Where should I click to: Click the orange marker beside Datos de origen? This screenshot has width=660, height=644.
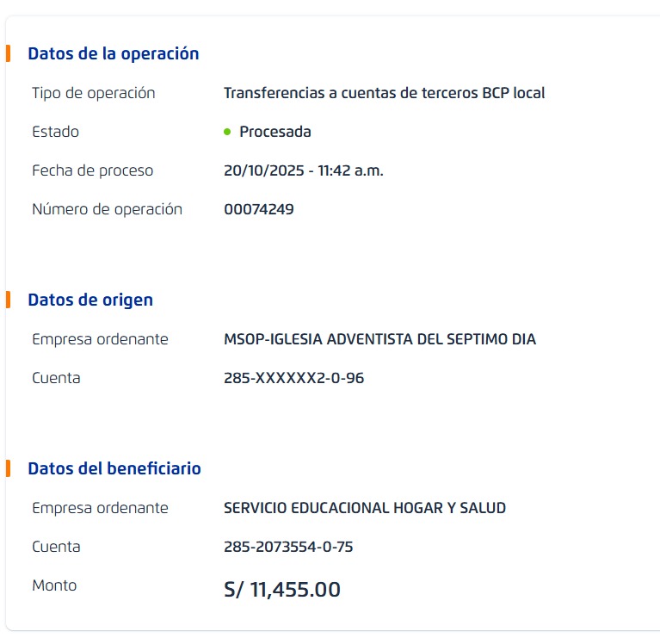8,300
